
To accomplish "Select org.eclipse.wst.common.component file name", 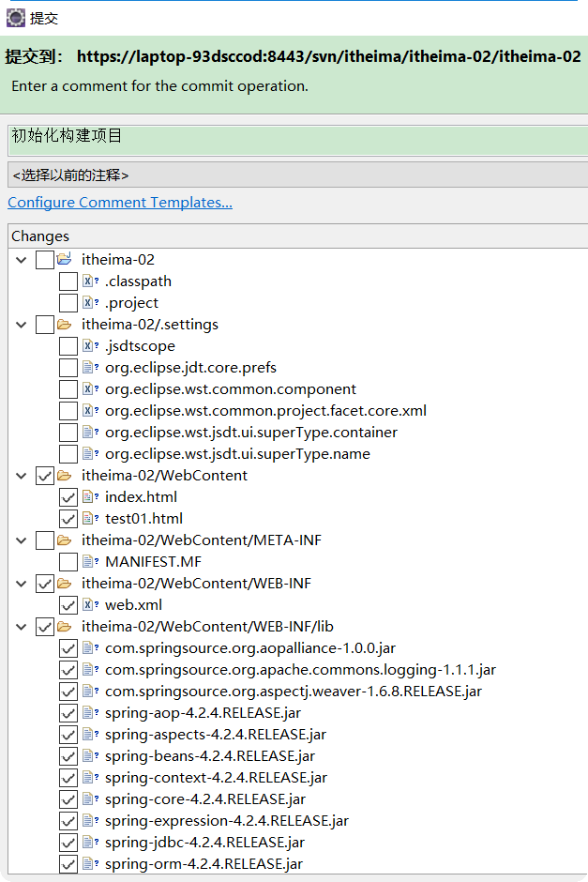I will tap(231, 388).
